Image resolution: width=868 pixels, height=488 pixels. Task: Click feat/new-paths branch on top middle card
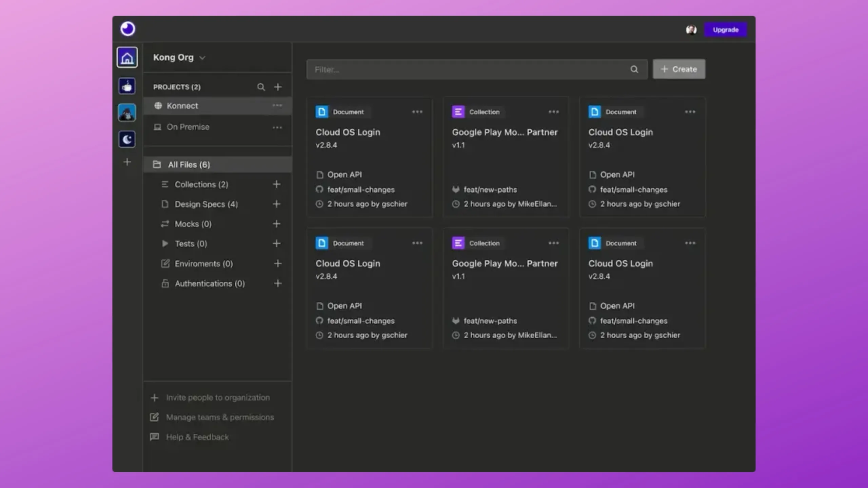pos(490,190)
